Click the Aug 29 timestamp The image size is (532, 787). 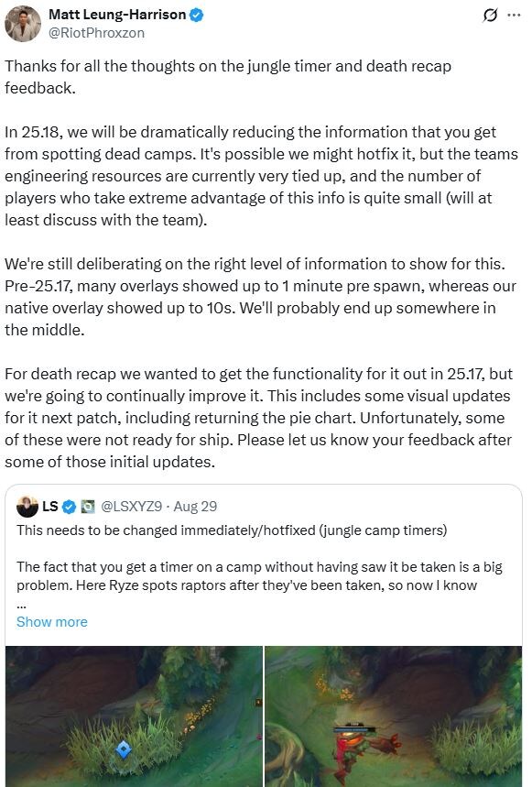point(196,507)
